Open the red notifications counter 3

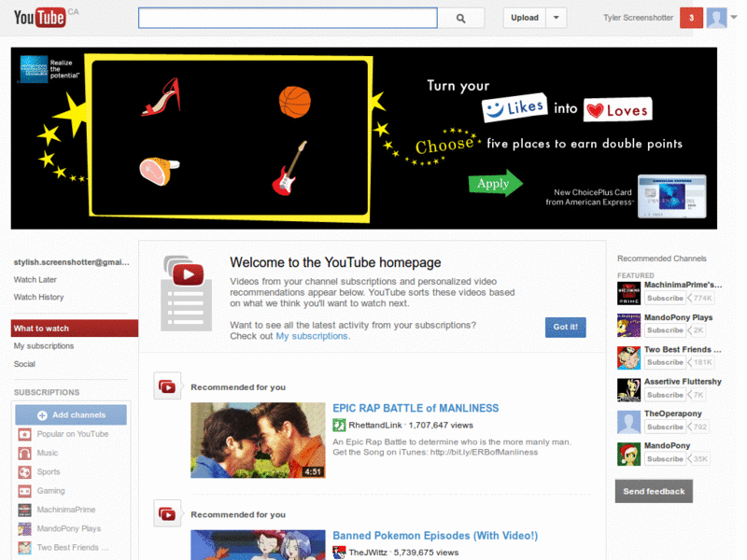(691, 18)
